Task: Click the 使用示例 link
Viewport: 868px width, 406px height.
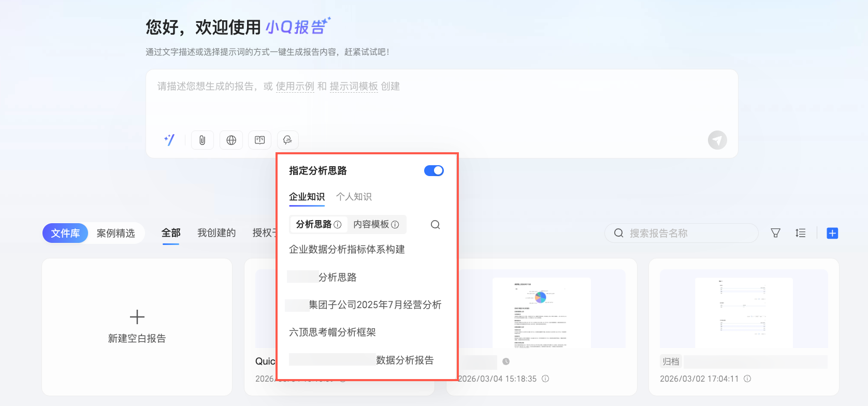Action: [x=295, y=86]
